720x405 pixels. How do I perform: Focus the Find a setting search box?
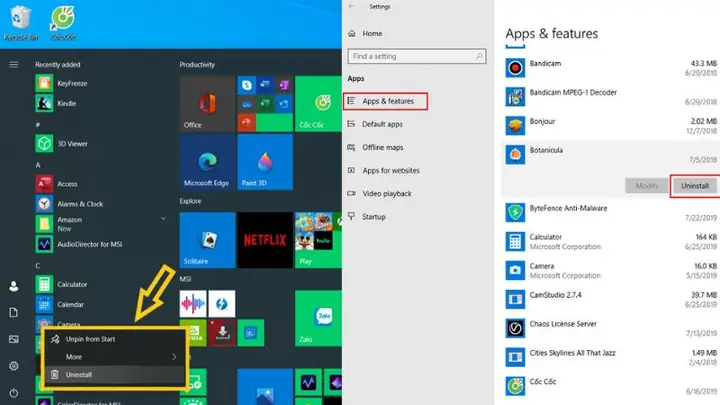point(416,56)
